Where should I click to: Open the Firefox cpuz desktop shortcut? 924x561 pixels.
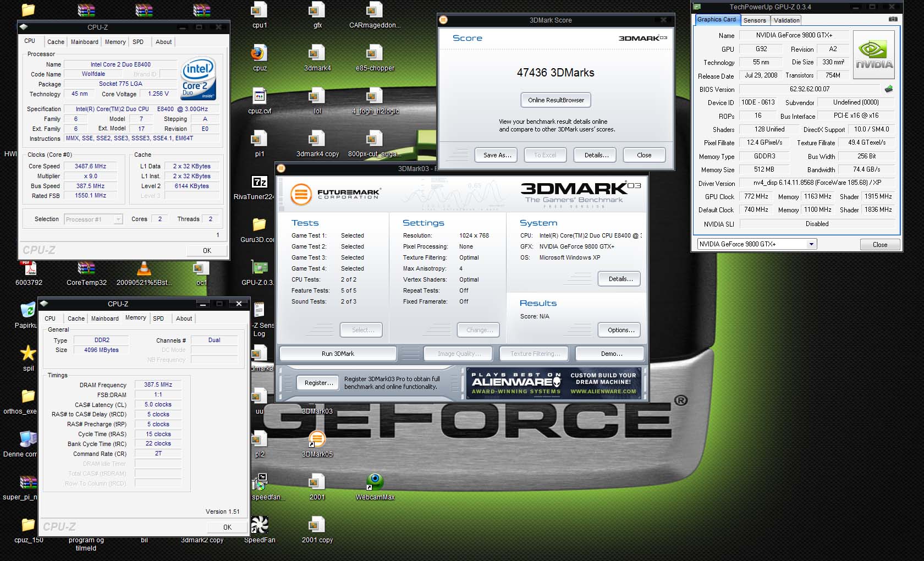[259, 54]
